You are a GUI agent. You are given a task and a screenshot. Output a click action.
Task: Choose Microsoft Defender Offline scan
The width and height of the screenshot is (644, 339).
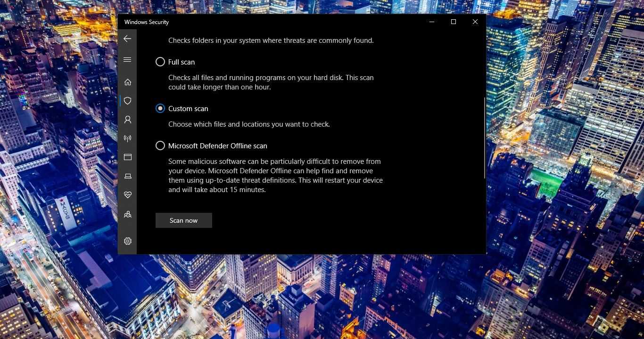click(160, 145)
